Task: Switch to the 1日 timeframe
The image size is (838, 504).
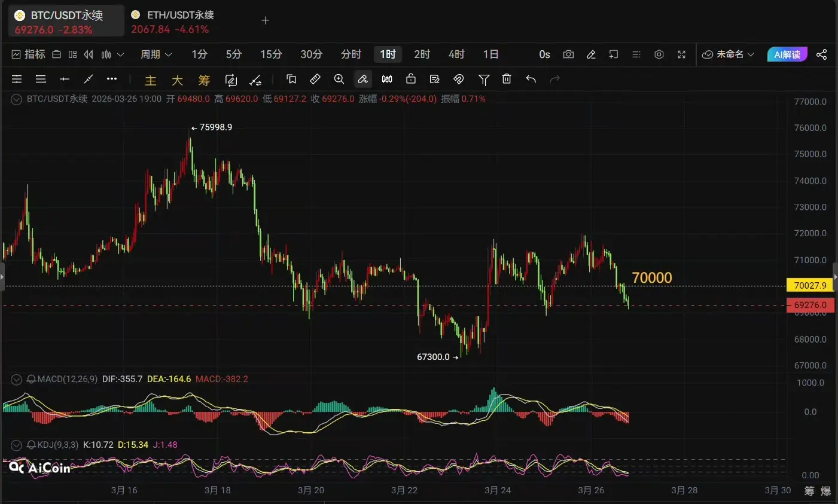Action: 490,54
